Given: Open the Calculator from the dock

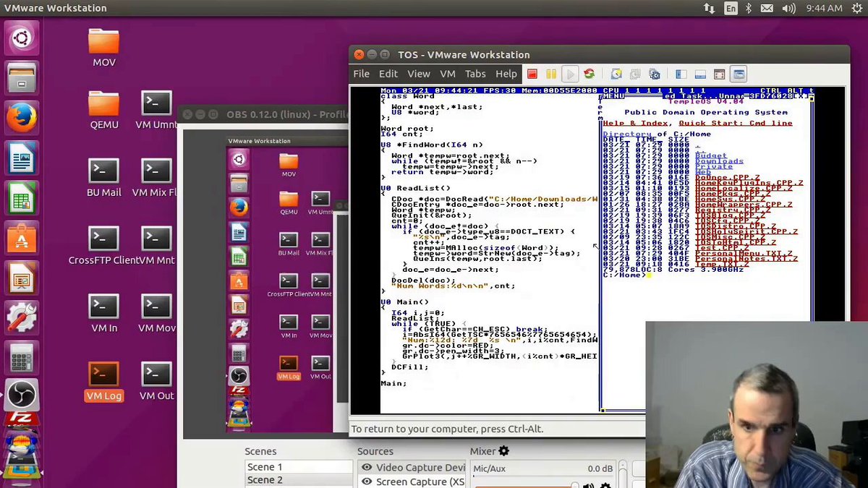Looking at the screenshot, I should click(x=22, y=357).
